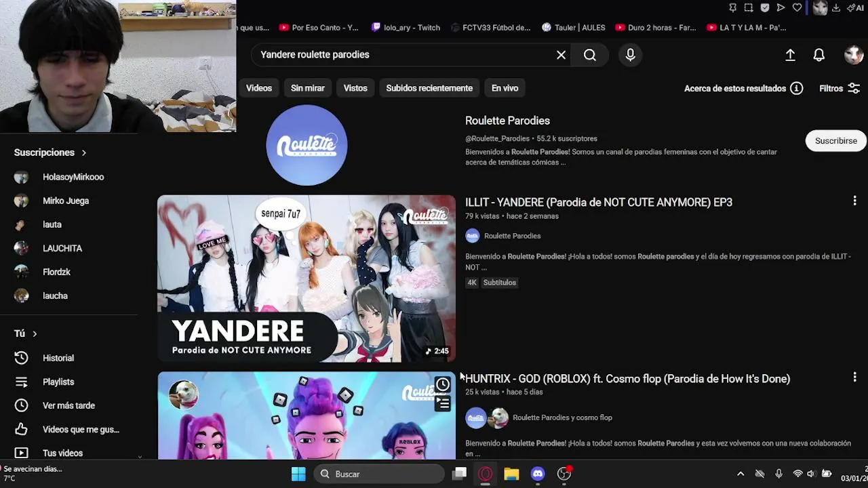Viewport: 868px width, 488px height.
Task: Open the HUNTRIX GOD video thumbnail
Action: 307,415
